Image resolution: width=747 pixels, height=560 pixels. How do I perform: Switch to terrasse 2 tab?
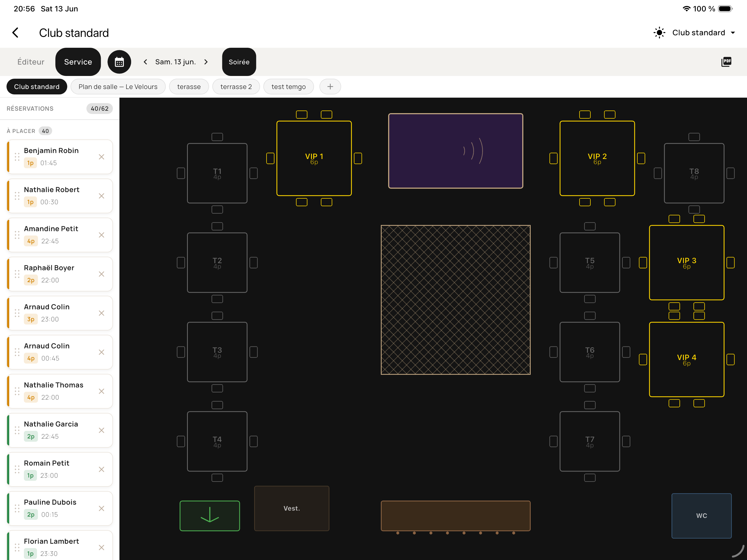(x=236, y=87)
